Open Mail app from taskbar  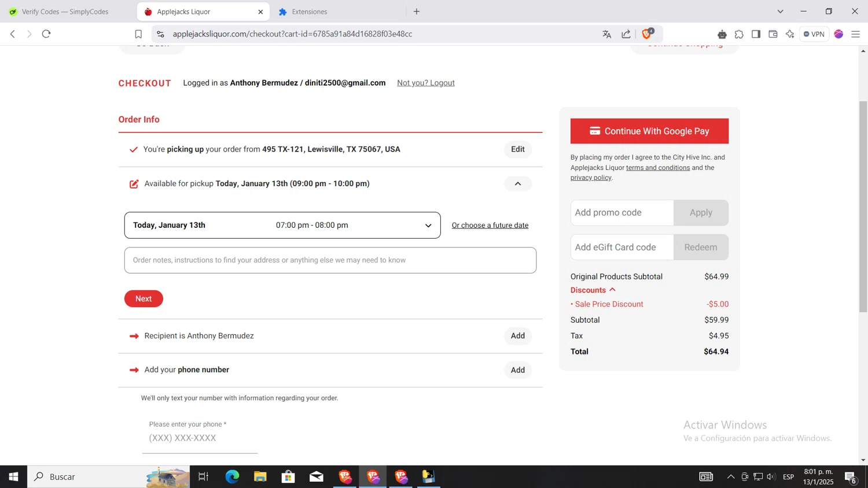coord(317,476)
